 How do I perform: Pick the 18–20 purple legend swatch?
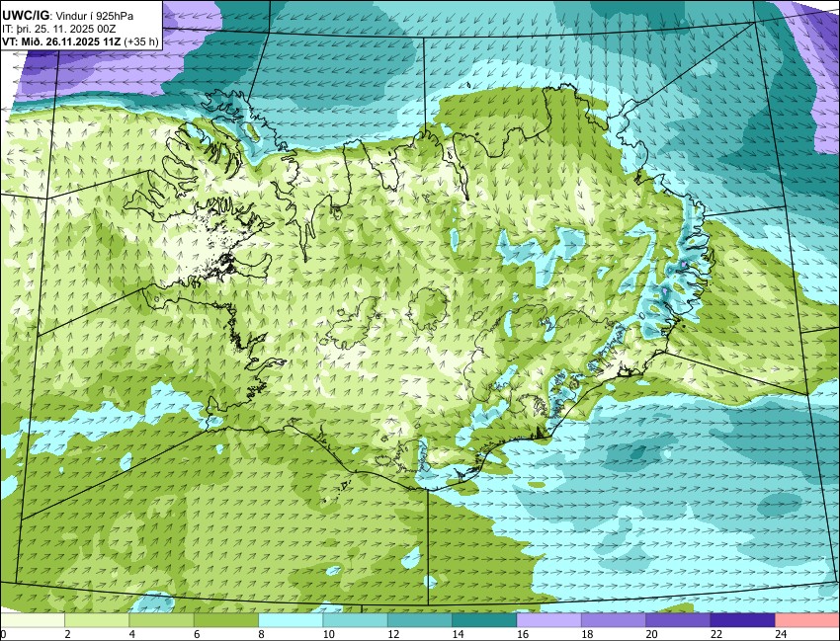tap(614, 620)
